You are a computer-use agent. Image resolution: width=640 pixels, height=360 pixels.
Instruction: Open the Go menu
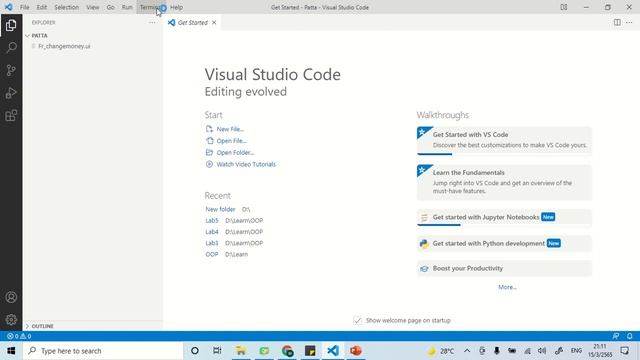[x=110, y=7]
